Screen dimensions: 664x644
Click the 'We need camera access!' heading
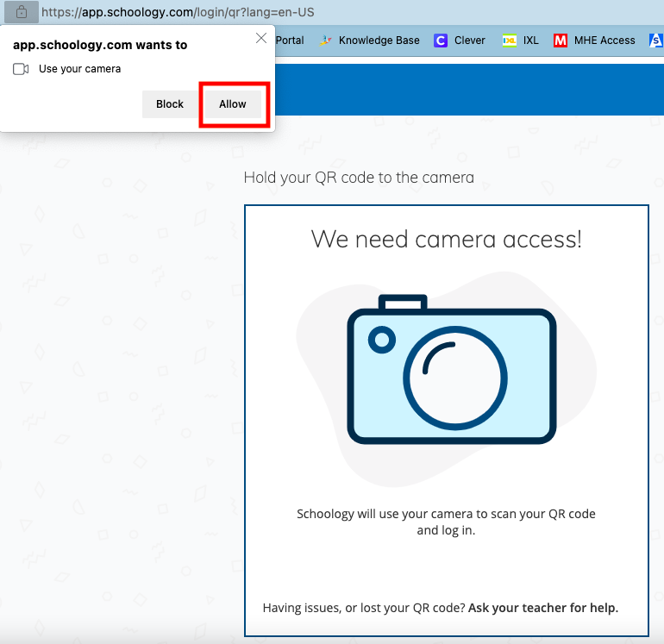(x=447, y=239)
